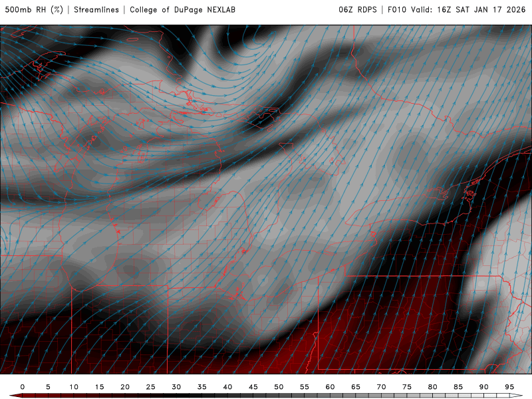Click the '40' colorbar value

(227, 387)
